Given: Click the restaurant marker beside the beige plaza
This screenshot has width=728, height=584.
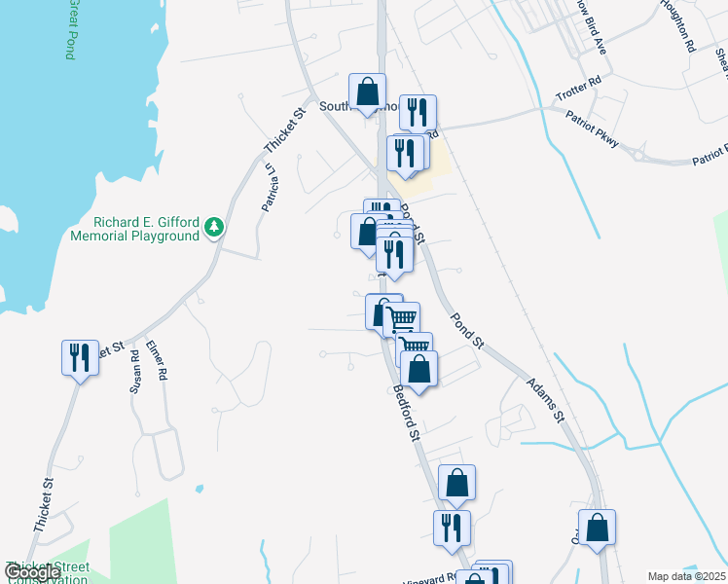Looking at the screenshot, I should coord(405,154).
